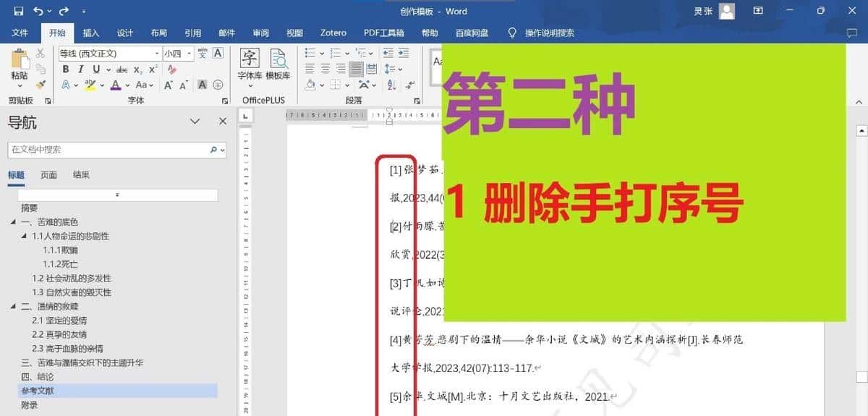Image resolution: width=868 pixels, height=416 pixels.
Task: Click the Paste clipboard icon
Action: (x=20, y=58)
